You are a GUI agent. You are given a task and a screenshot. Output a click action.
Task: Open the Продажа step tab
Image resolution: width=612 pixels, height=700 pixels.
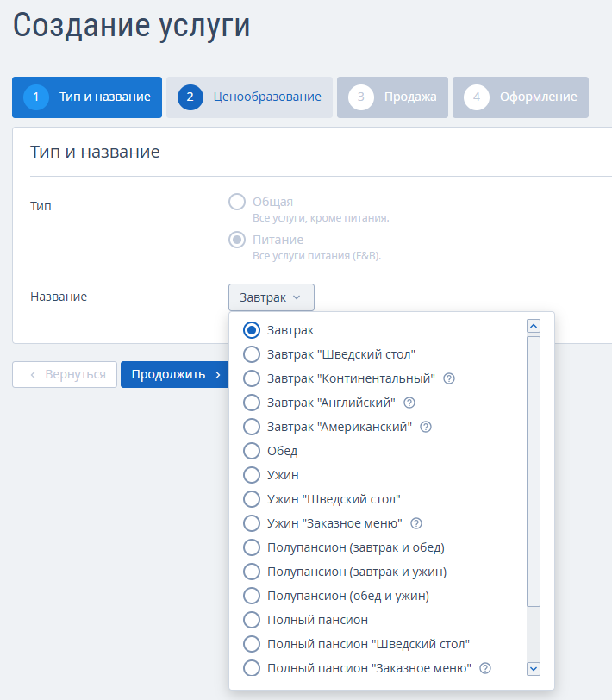click(392, 97)
